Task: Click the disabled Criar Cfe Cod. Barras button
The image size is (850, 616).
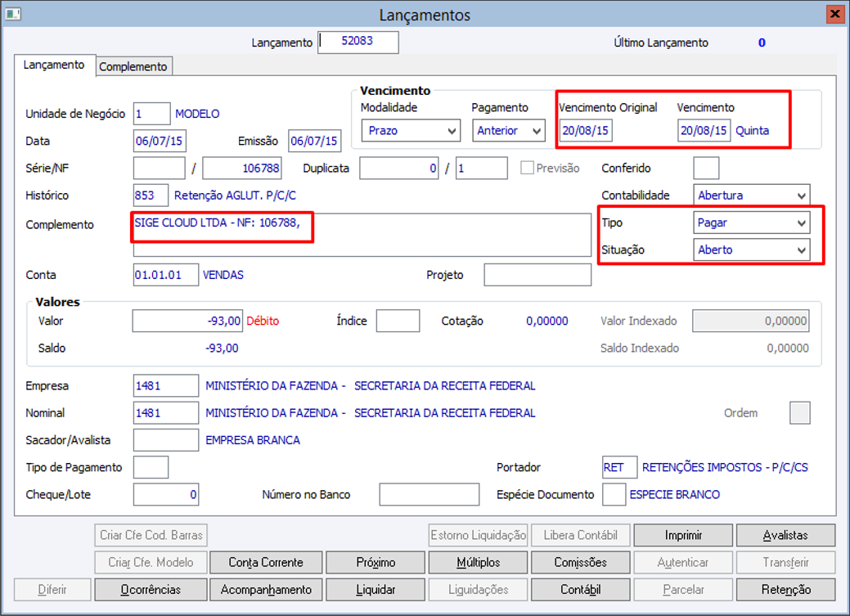Action: [x=151, y=535]
